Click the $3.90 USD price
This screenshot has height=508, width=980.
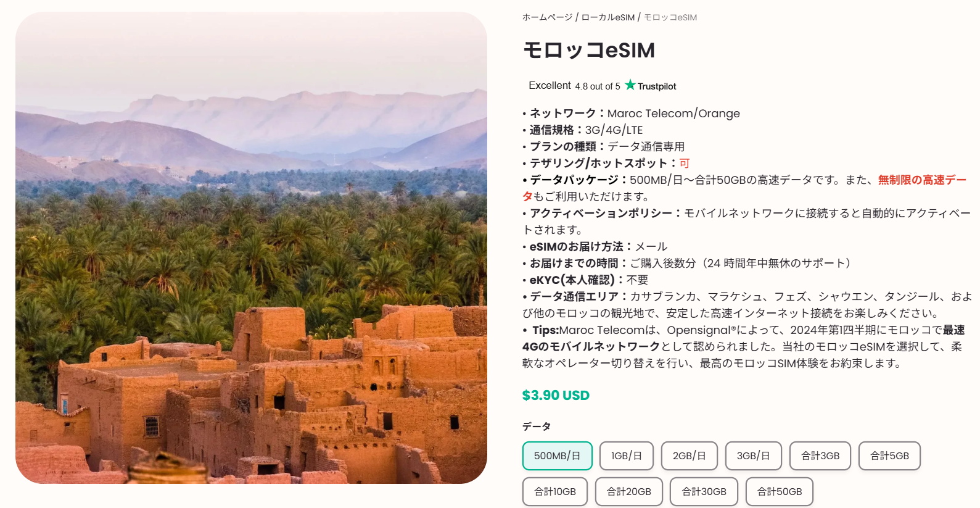[x=556, y=395]
